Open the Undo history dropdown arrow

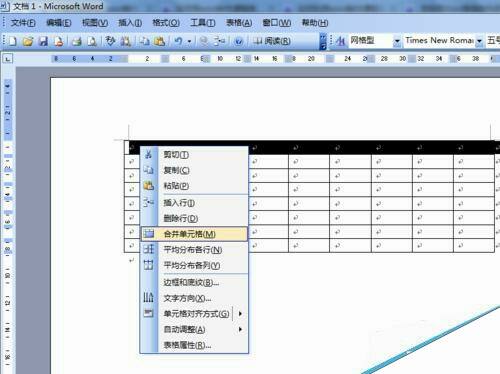pos(189,42)
